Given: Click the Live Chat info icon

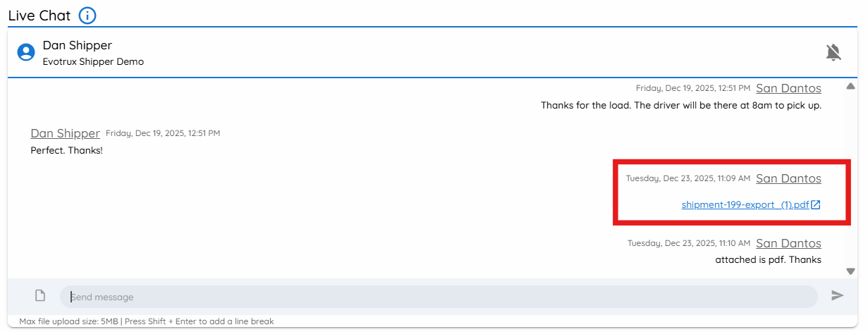Looking at the screenshot, I should (87, 16).
